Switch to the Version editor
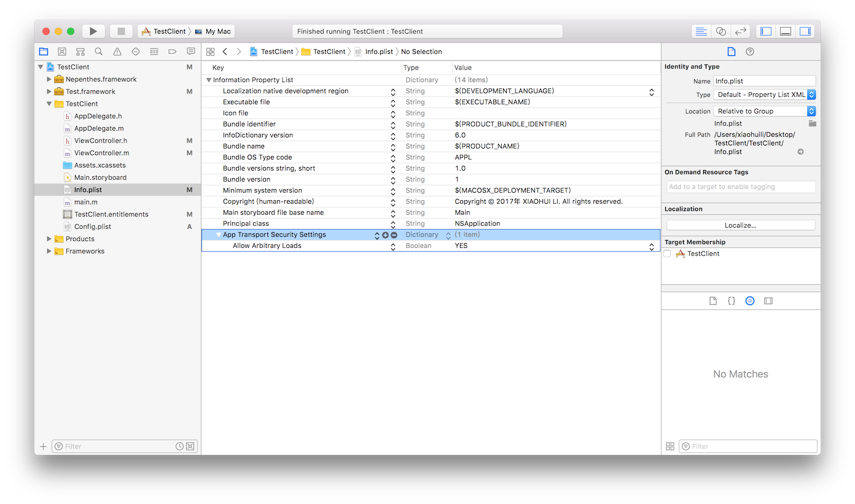This screenshot has height=504, width=855. (x=741, y=31)
